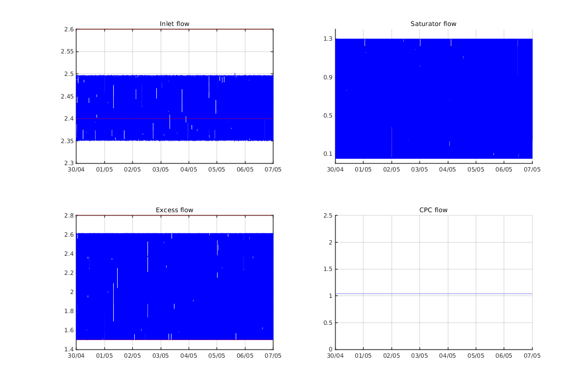The height and width of the screenshot is (392, 588).
Task: Click the flat data line in CPC flow
Action: 434,294
